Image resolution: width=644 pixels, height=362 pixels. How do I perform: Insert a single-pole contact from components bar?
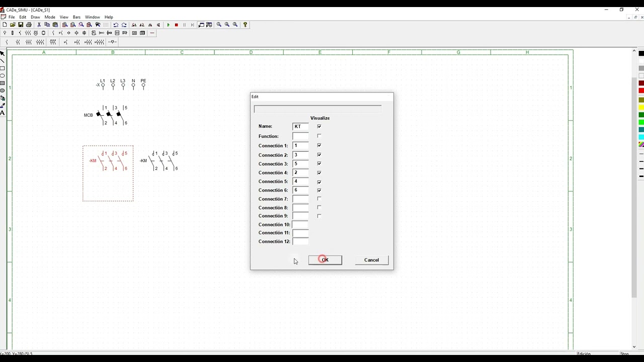pyautogui.click(x=7, y=42)
